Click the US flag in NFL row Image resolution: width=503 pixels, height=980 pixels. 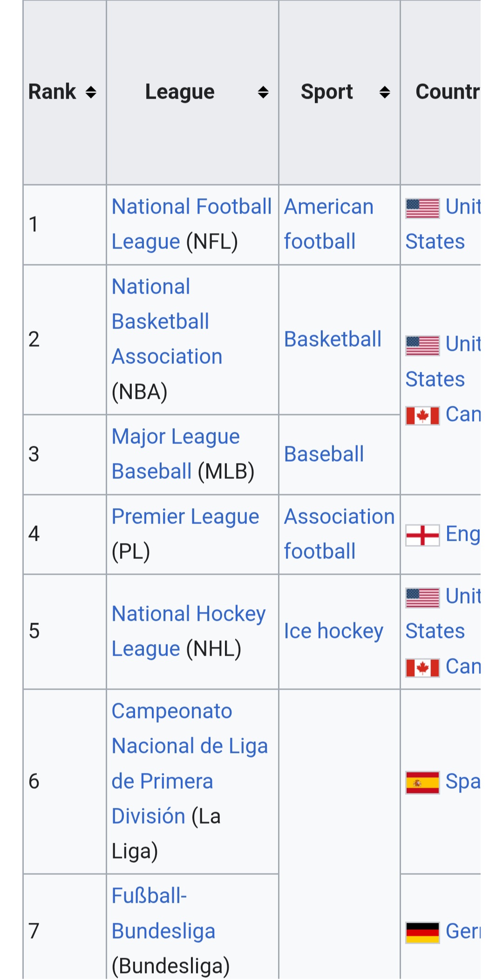(x=422, y=208)
